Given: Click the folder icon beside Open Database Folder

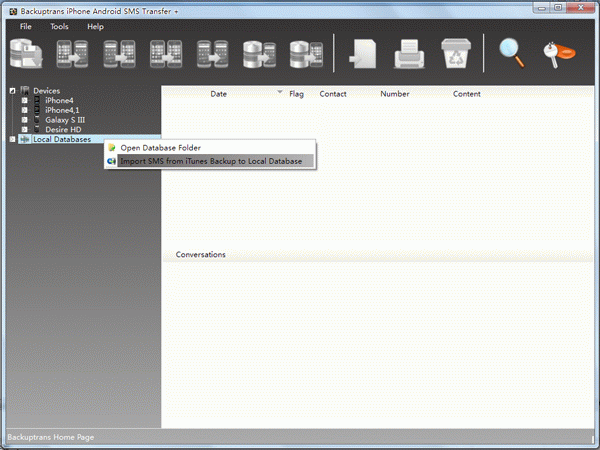Looking at the screenshot, I should click(x=112, y=148).
